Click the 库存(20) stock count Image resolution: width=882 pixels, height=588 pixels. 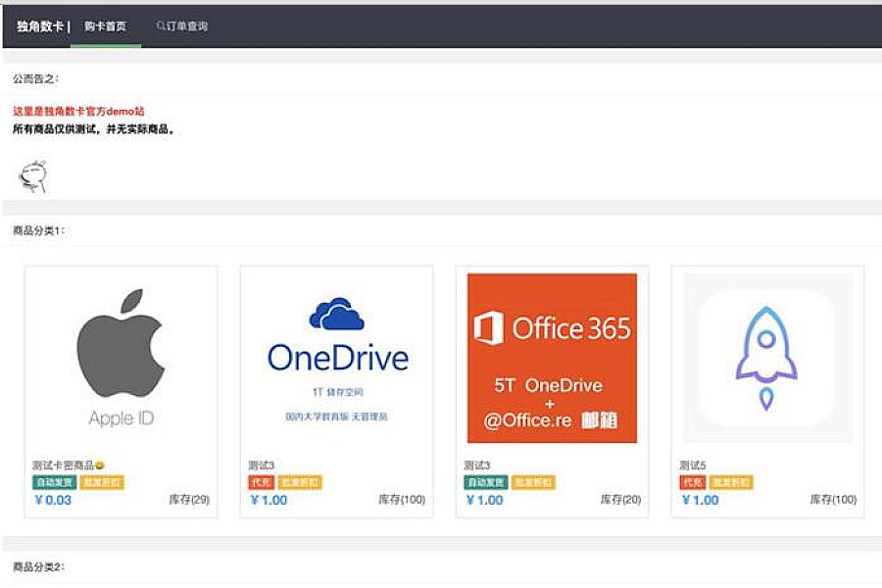click(620, 499)
